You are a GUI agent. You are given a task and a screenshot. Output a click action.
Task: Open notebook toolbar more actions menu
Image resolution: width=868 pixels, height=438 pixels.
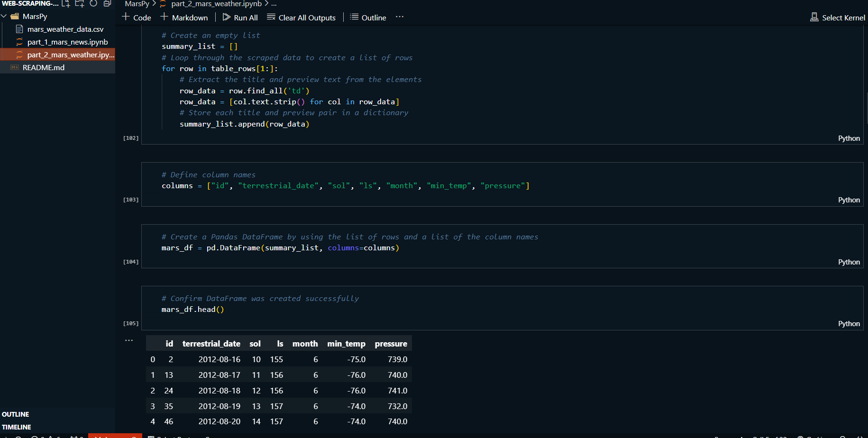point(400,17)
